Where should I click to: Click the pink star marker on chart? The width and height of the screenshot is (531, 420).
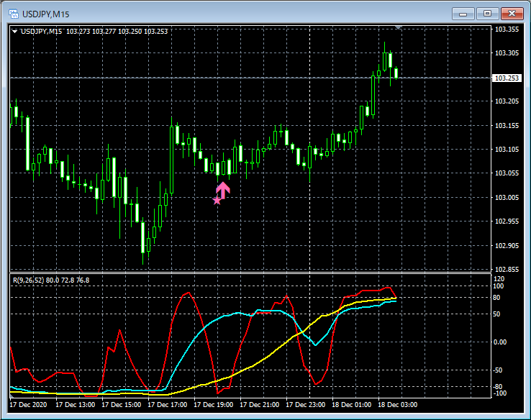tap(217, 200)
